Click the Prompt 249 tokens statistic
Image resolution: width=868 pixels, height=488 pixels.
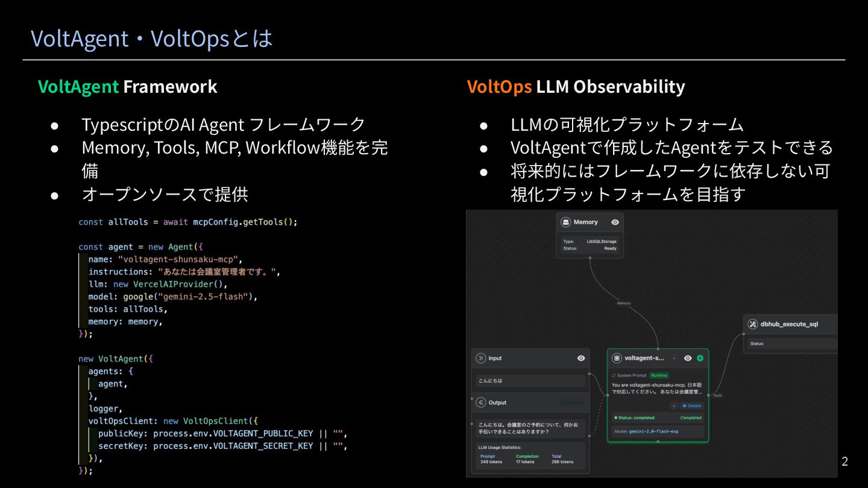491,459
